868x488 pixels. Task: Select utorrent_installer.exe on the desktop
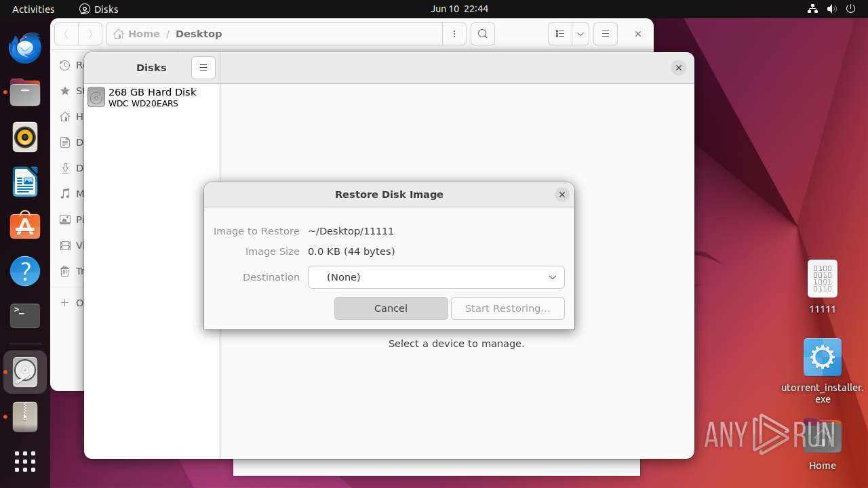(x=823, y=371)
